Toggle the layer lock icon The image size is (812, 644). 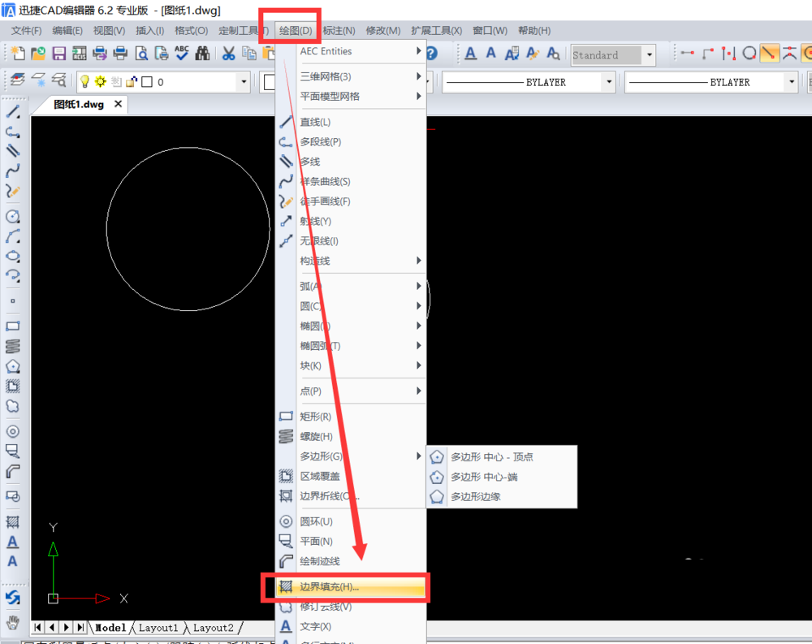132,82
